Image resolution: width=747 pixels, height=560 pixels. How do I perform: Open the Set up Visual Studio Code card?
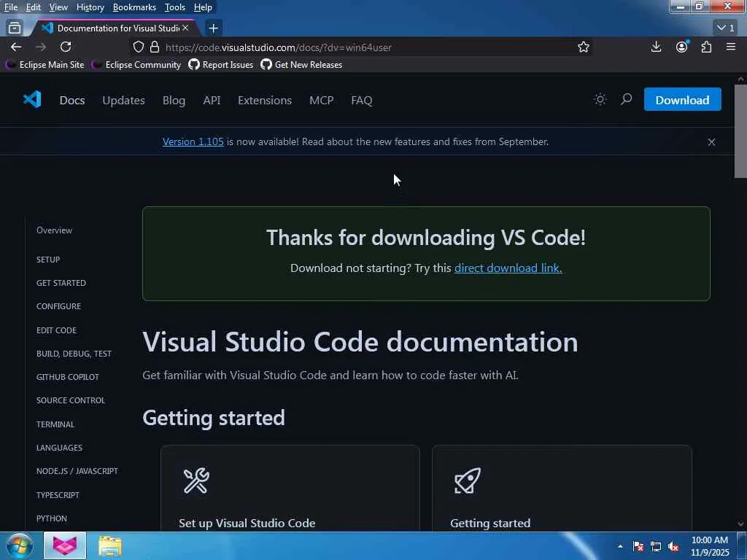290,488
